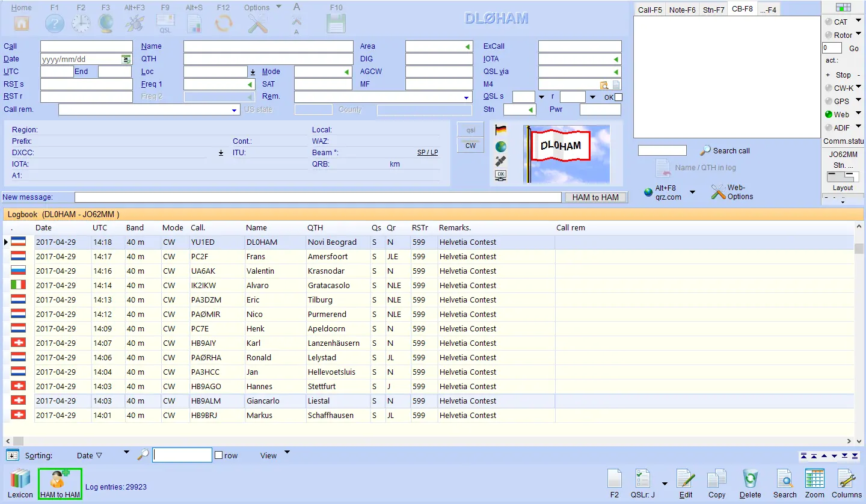Click the satellite icon beside DL0HAM banner
Image resolution: width=866 pixels, height=504 pixels.
pyautogui.click(x=500, y=161)
